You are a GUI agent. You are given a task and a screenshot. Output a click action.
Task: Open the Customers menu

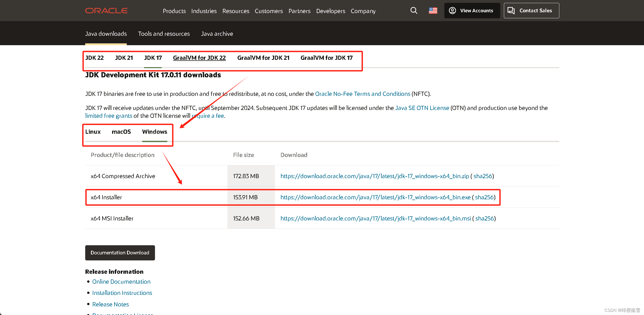[x=269, y=11]
